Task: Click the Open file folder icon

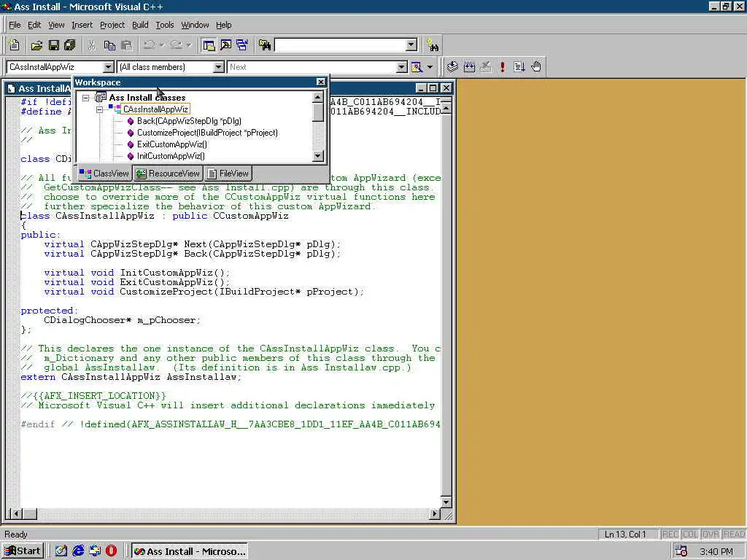Action: (36, 45)
